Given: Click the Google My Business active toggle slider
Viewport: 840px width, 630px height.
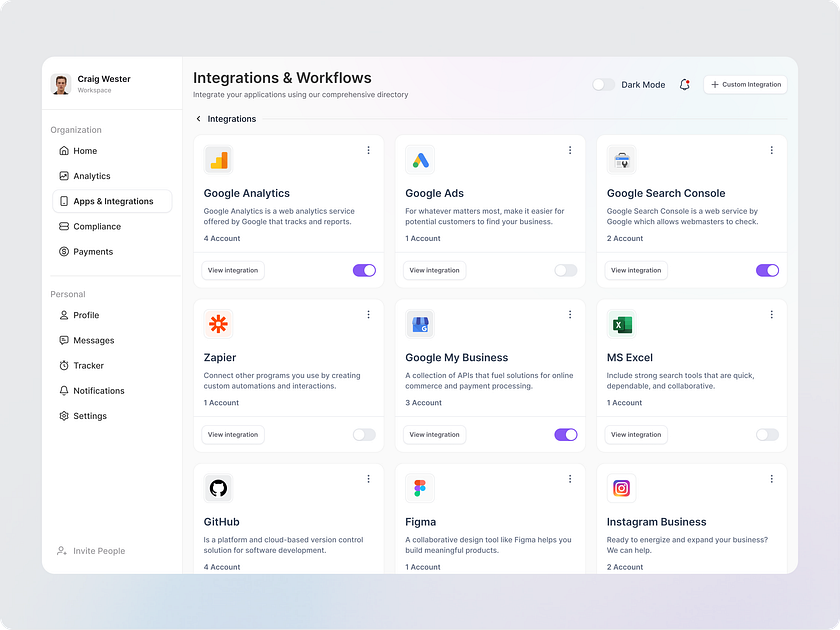Looking at the screenshot, I should click(x=565, y=434).
